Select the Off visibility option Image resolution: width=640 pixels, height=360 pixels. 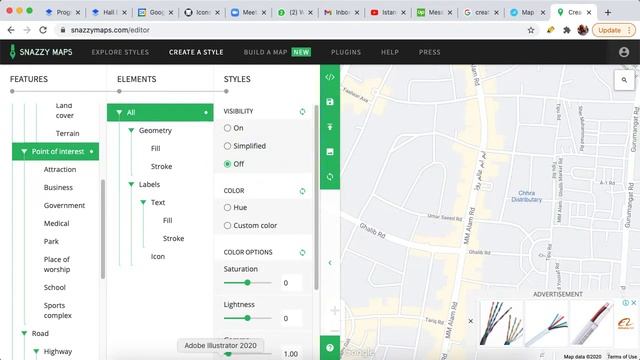click(227, 164)
